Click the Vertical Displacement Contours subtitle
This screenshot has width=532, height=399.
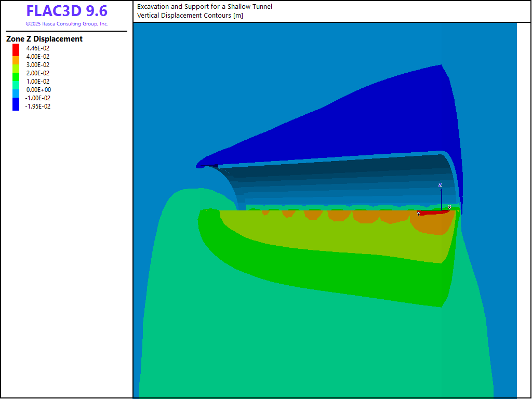coord(190,15)
